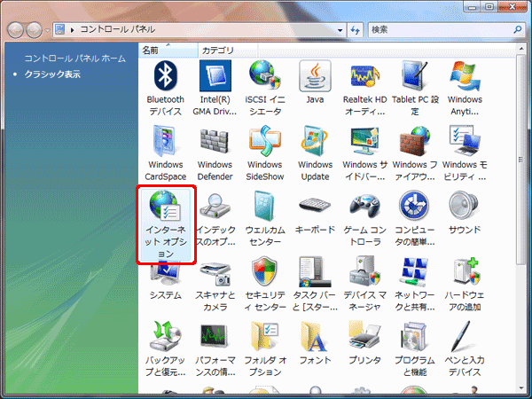Click the scrollbar down arrow
Screen dimensions: 532x399
520,388
